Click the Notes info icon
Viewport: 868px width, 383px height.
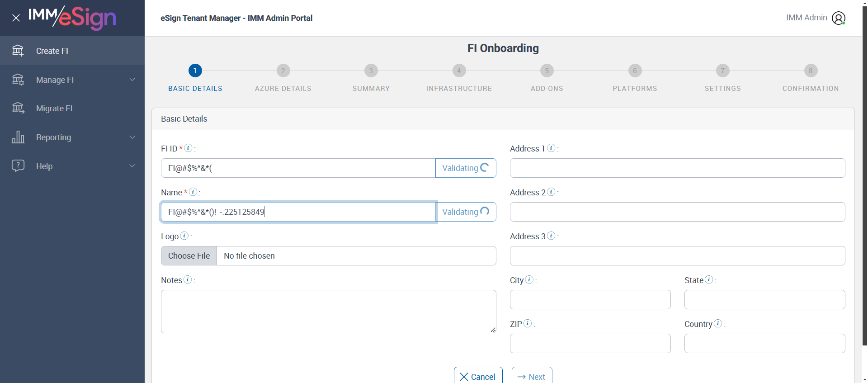tap(188, 279)
